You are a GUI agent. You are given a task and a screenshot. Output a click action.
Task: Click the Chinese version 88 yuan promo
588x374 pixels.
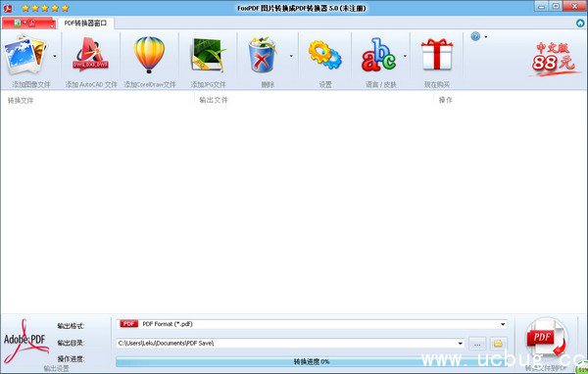554,58
